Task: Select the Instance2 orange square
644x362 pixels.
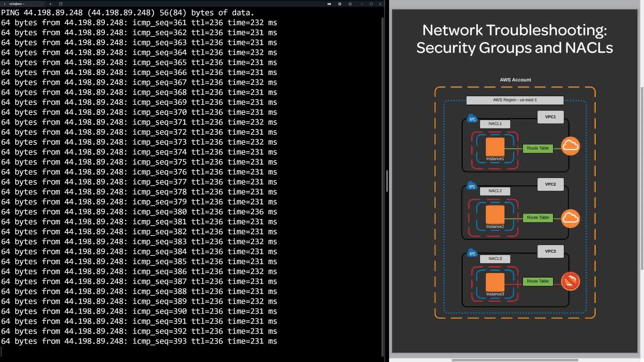Action: tap(495, 214)
